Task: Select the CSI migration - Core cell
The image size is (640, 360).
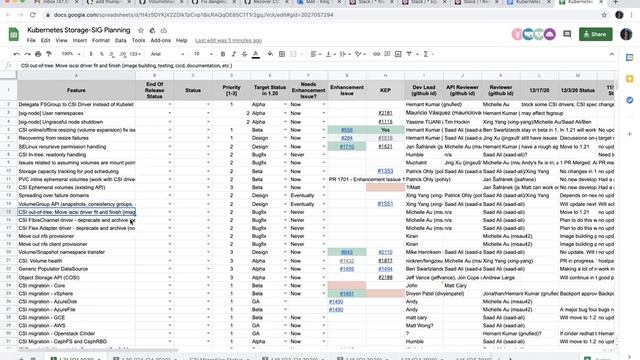Action: pyautogui.click(x=76, y=285)
